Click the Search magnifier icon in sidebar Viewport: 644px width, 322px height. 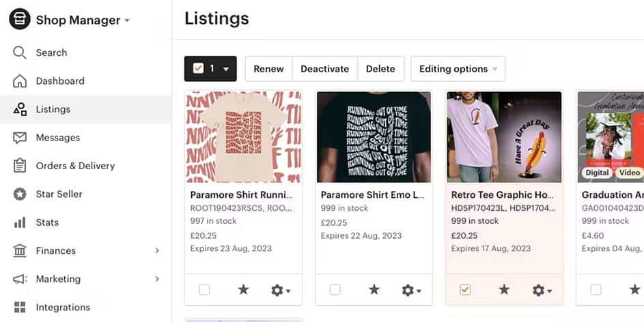coord(20,53)
